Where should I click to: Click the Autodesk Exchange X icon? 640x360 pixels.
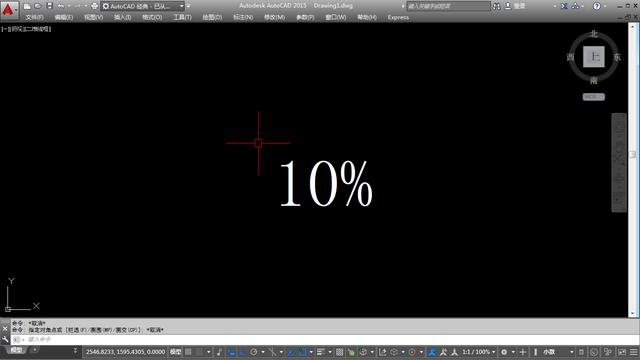[x=564, y=6]
